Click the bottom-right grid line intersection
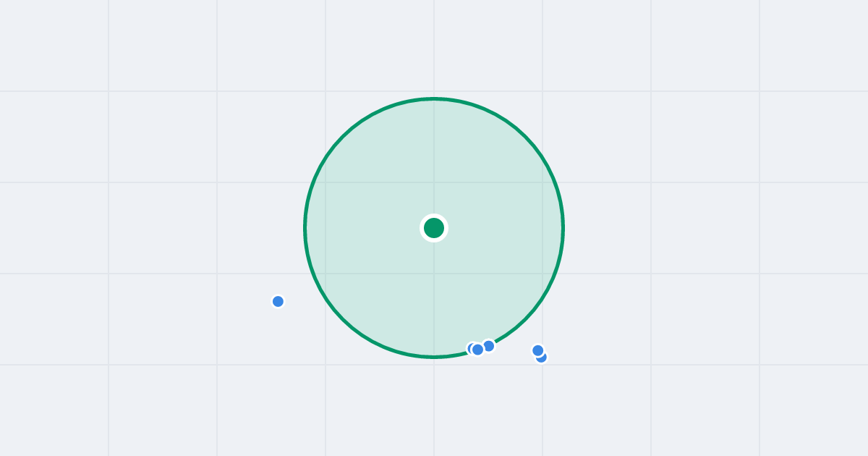 759,365
